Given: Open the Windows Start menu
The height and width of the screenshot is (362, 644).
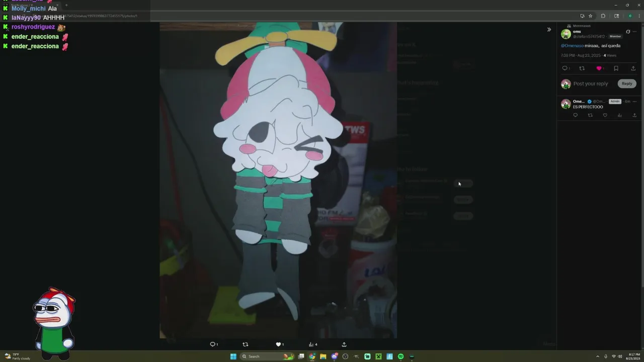Looking at the screenshot, I should tap(233, 356).
